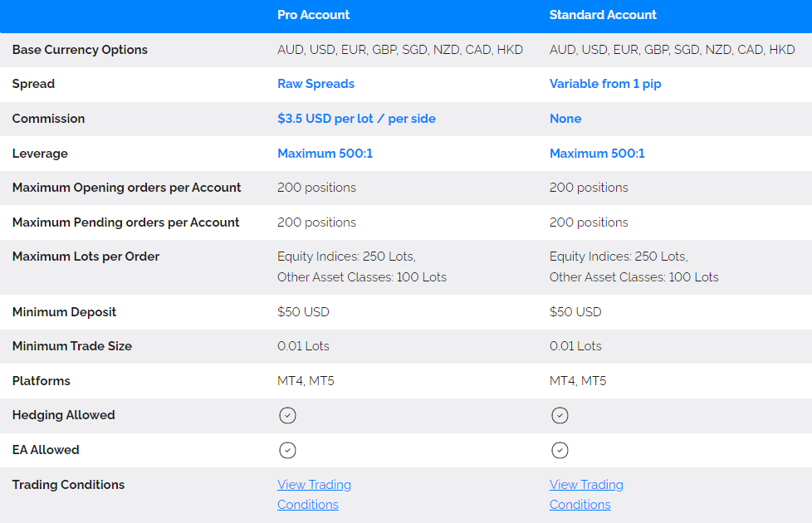Select the Variable from 1 pip text
Image resolution: width=812 pixels, height=523 pixels.
(605, 84)
